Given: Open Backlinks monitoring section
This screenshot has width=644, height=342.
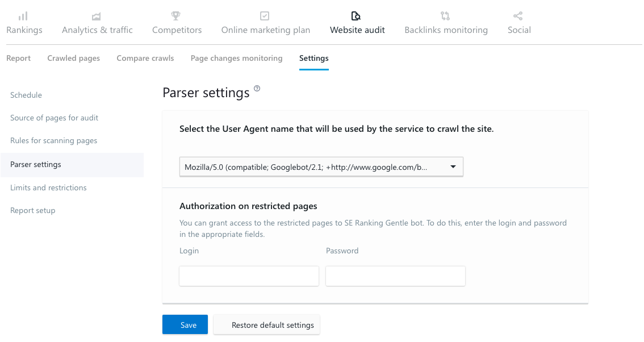Looking at the screenshot, I should (x=446, y=30).
